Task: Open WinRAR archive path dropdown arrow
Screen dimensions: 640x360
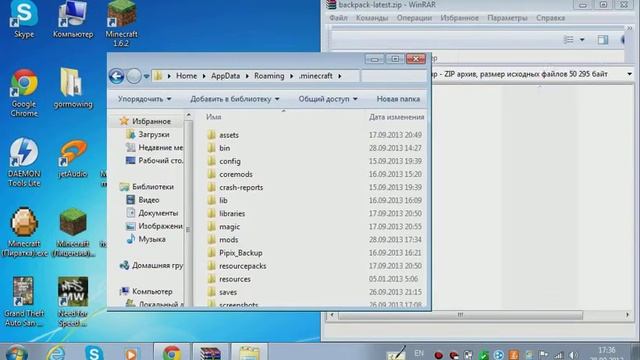Action: coord(629,74)
